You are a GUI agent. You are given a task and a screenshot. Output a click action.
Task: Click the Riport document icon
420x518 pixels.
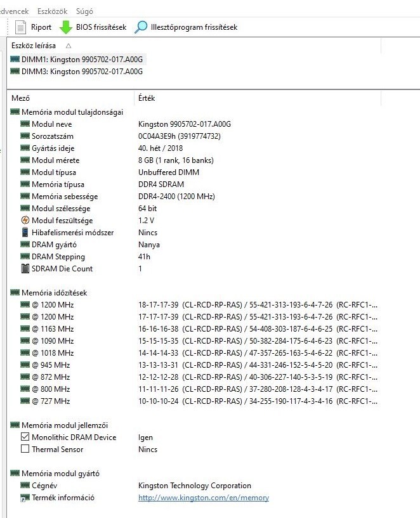pos(20,27)
